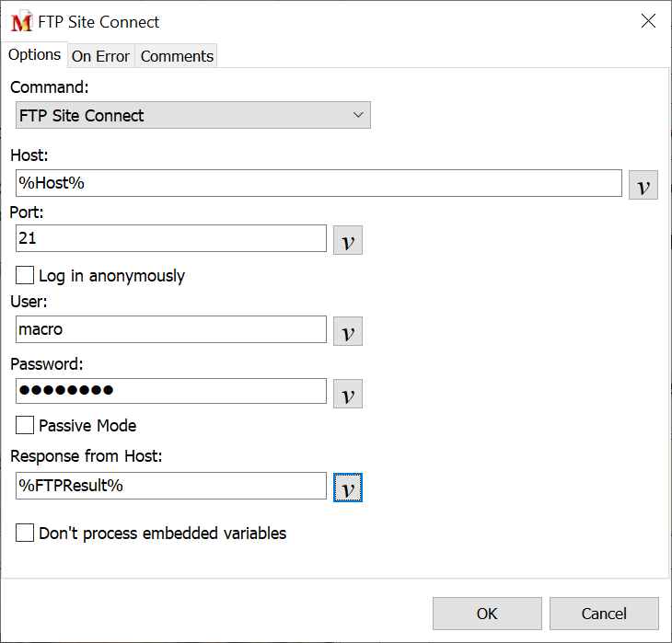The height and width of the screenshot is (643, 672).
Task: Click the variable icon beside Port field
Action: click(x=347, y=240)
